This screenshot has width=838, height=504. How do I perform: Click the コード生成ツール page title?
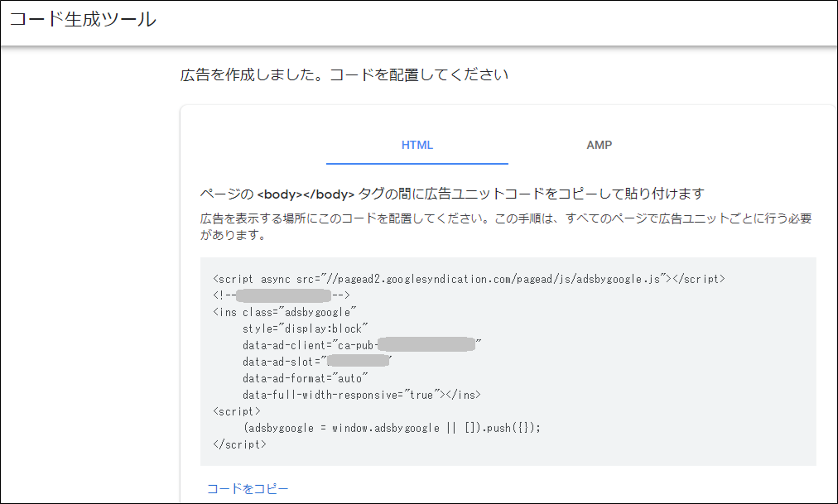tap(83, 19)
